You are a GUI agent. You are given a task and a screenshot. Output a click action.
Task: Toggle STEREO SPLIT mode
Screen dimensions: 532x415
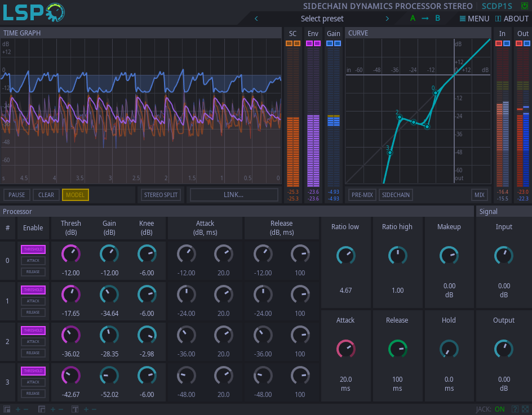(161, 195)
